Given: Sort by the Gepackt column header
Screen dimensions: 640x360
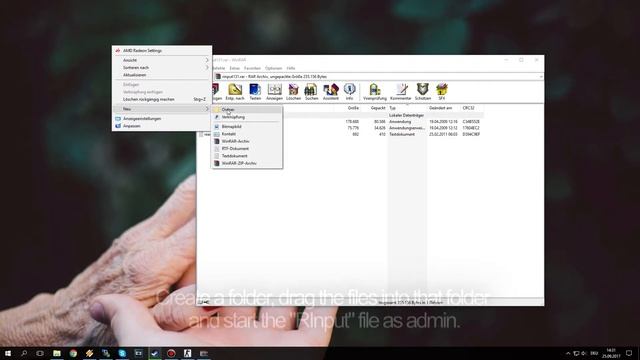Looking at the screenshot, I should [378, 108].
